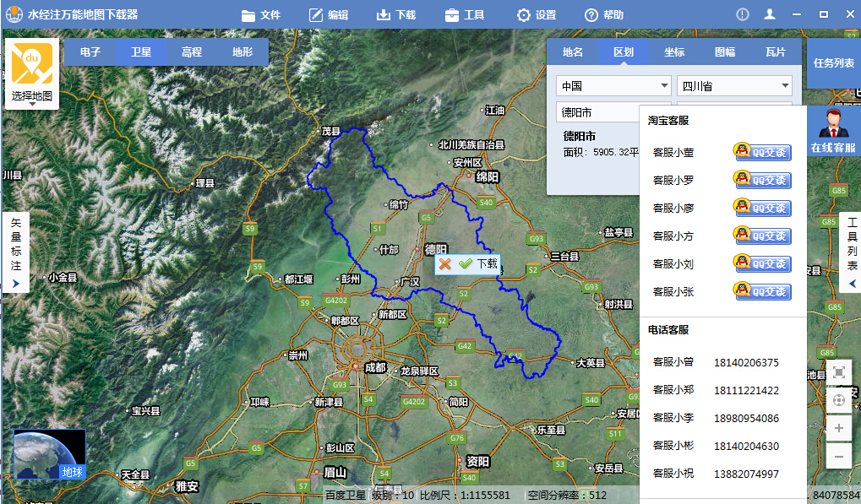Click the red X cancel icon on map
The image size is (861, 504).
tap(444, 263)
